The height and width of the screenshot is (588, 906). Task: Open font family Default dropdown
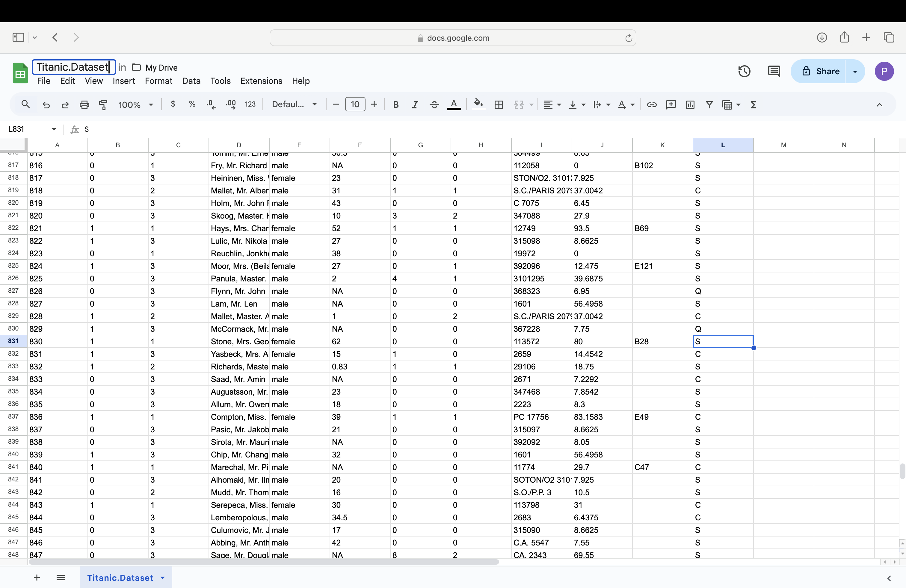tap(294, 104)
